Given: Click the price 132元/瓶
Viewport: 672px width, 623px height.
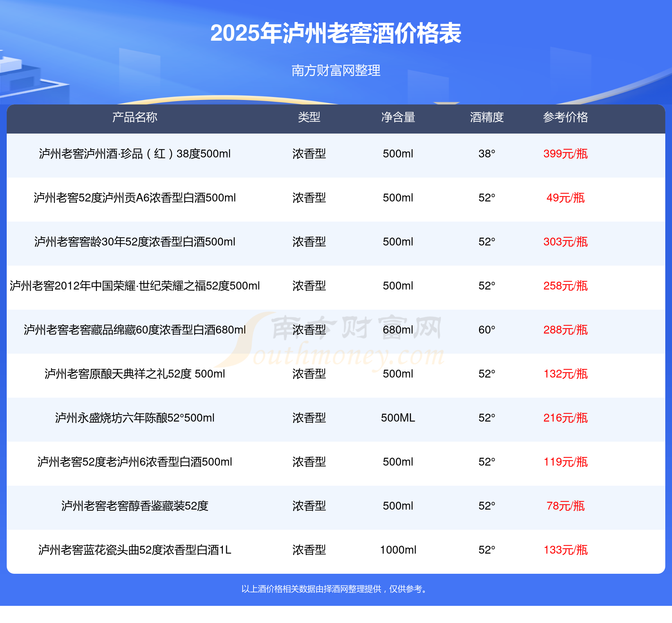Looking at the screenshot, I should (566, 374).
